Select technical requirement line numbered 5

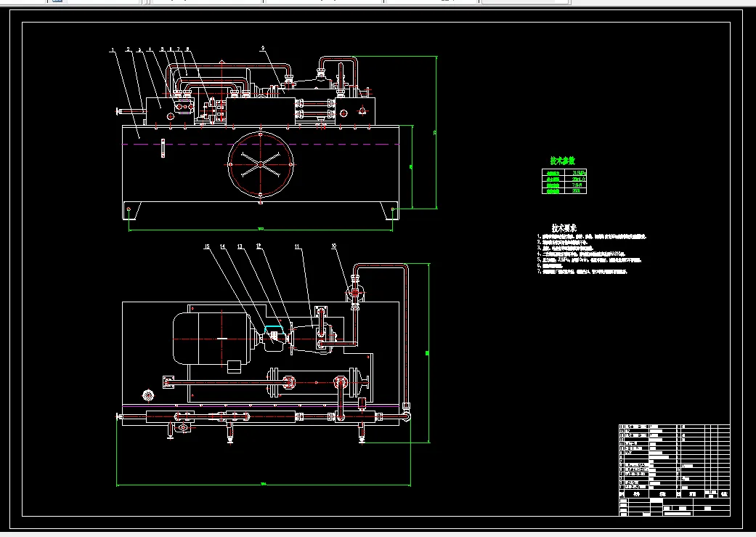[x=589, y=260]
